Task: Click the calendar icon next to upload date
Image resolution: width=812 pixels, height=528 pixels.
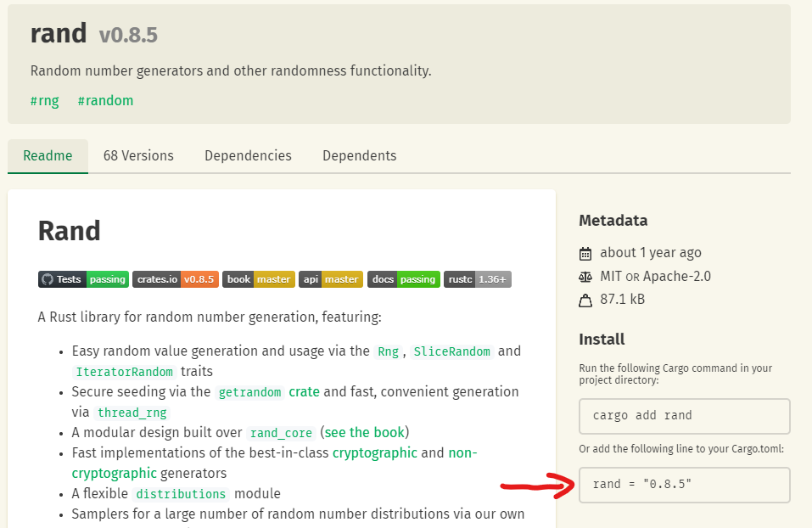Action: click(x=586, y=252)
